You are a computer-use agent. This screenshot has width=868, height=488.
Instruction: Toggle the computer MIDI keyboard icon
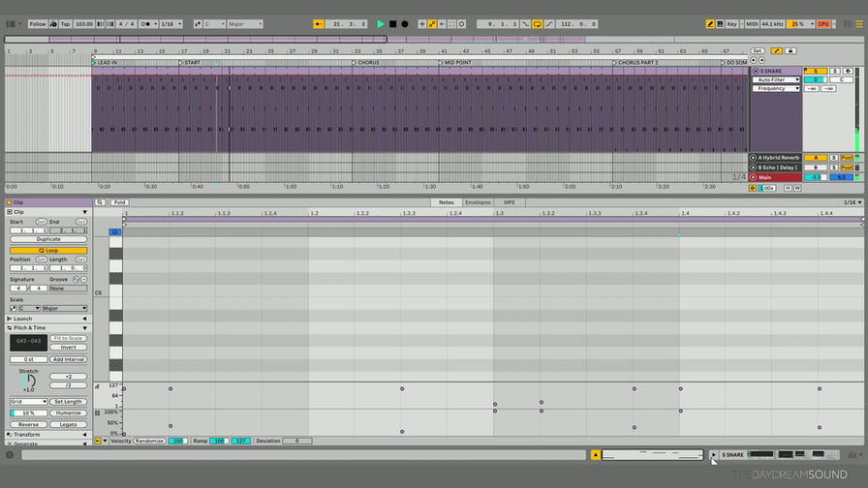pyautogui.click(x=720, y=24)
